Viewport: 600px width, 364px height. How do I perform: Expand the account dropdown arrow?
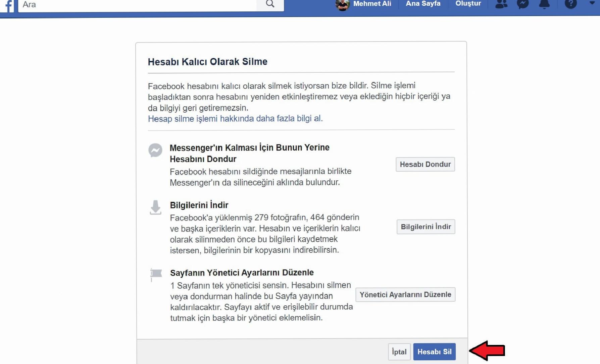pos(592,3)
